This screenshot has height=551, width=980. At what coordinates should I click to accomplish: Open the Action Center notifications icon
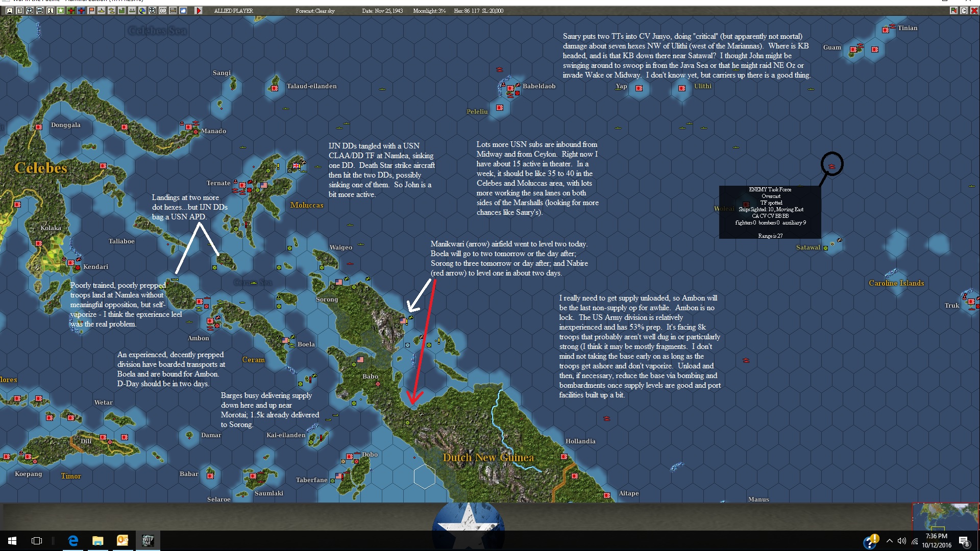(964, 541)
